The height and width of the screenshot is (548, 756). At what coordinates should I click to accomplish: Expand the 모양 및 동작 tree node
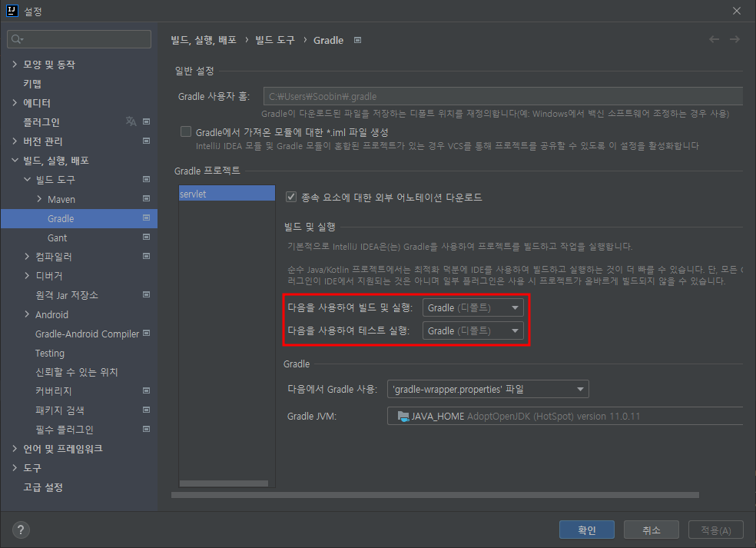pyautogui.click(x=15, y=64)
